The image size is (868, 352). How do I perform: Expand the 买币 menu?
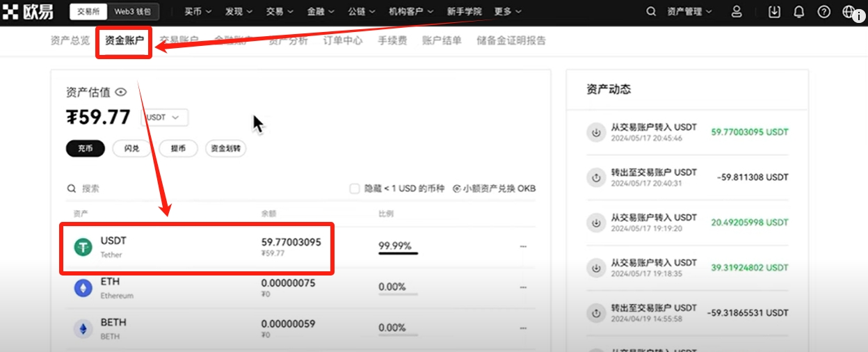198,12
